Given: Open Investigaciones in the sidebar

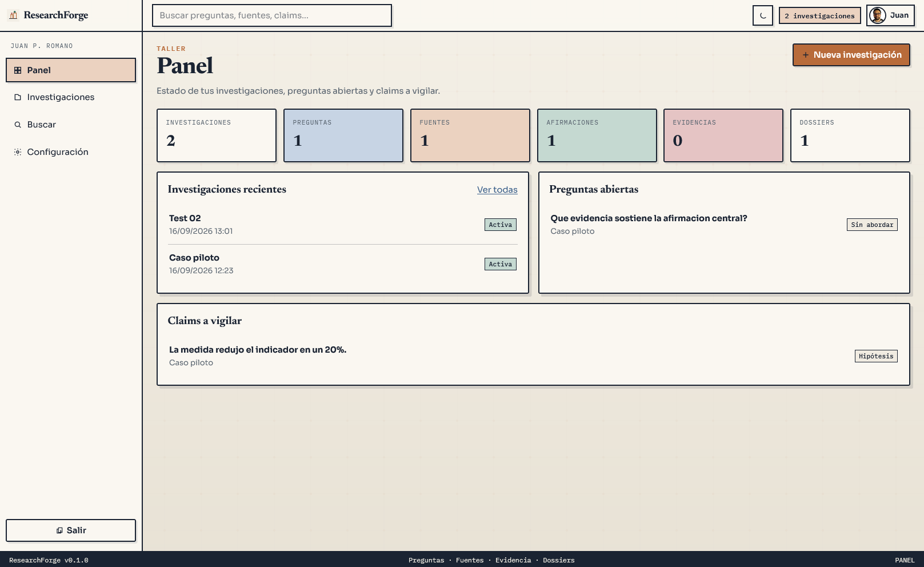Looking at the screenshot, I should [x=71, y=97].
